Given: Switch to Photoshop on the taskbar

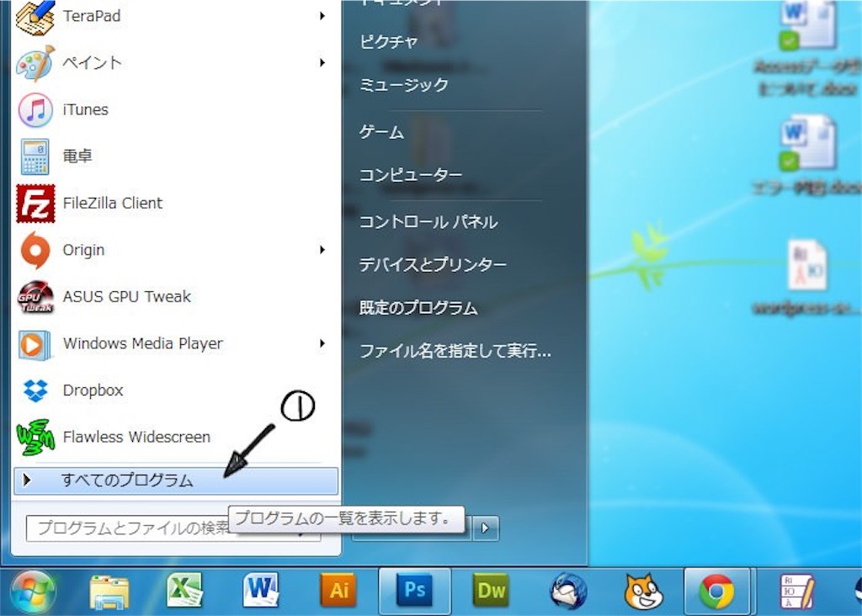Looking at the screenshot, I should click(414, 590).
